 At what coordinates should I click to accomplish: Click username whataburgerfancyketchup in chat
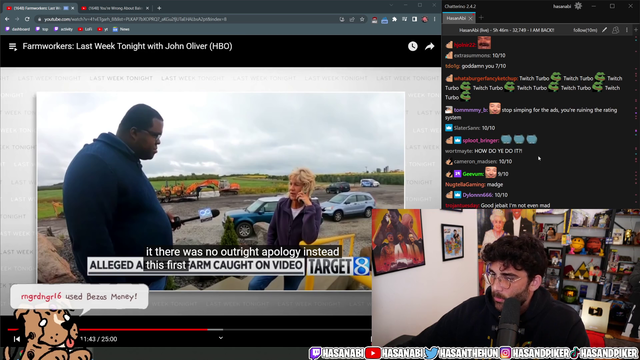[x=485, y=78]
